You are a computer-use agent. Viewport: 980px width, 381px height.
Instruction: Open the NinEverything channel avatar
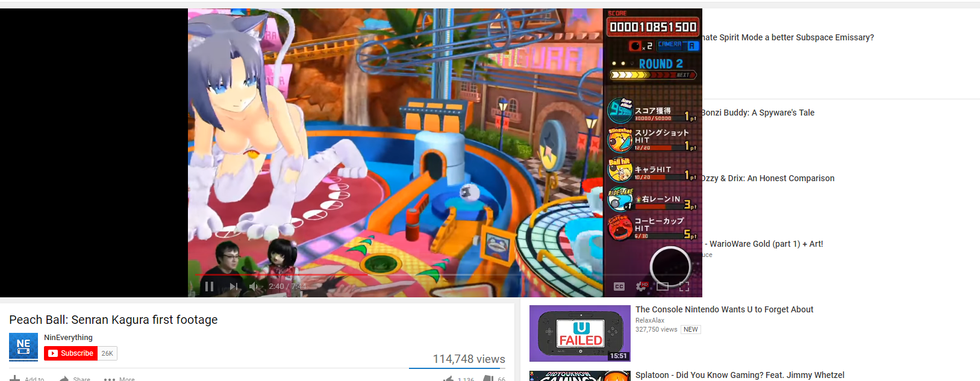[x=23, y=347]
